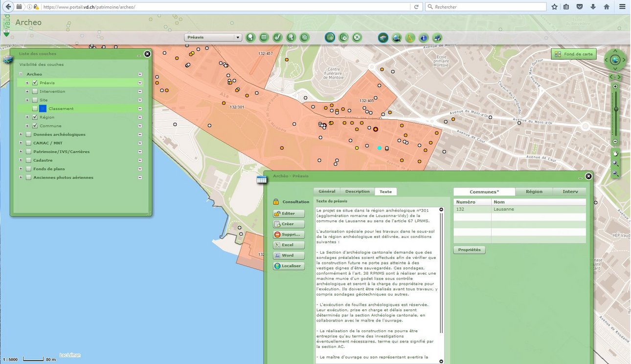
Task: Click the zoom out minus button
Action: point(615,142)
